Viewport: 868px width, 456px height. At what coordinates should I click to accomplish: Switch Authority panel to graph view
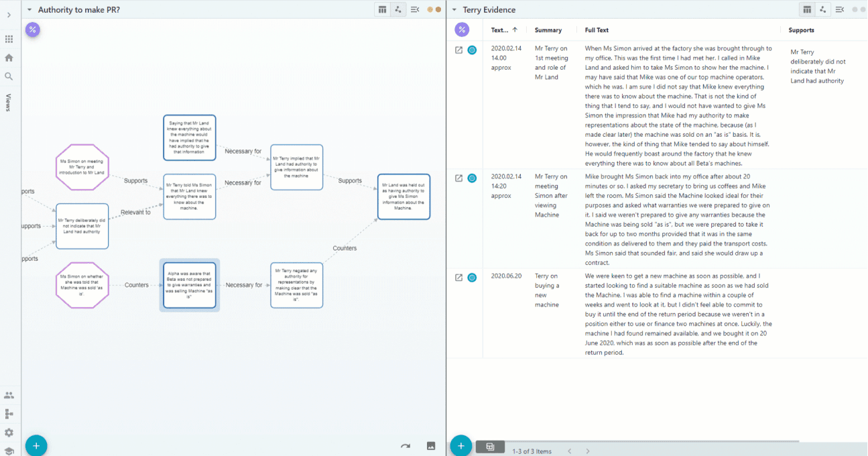[398, 9]
